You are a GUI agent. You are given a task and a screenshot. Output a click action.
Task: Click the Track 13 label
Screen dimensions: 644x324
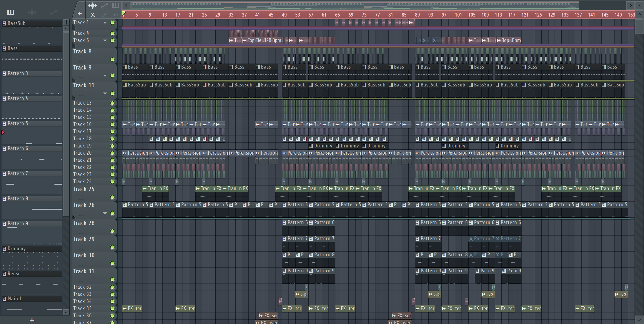tap(82, 103)
